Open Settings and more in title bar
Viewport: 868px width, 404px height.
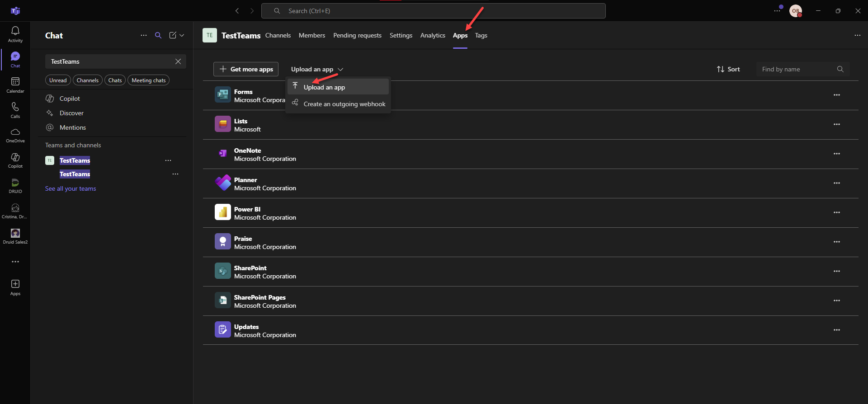777,11
